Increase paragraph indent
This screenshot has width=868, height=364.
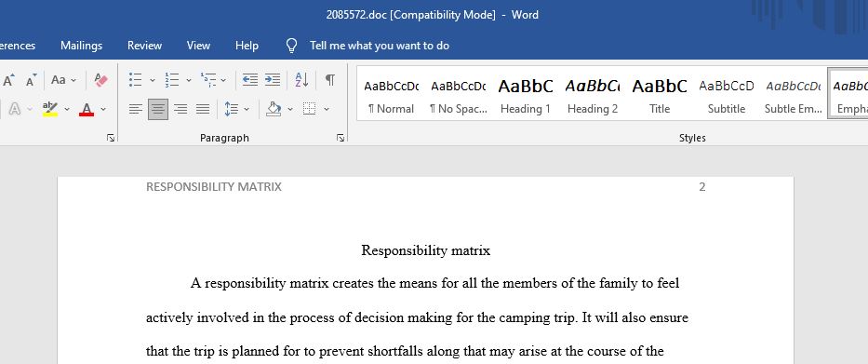[273, 80]
